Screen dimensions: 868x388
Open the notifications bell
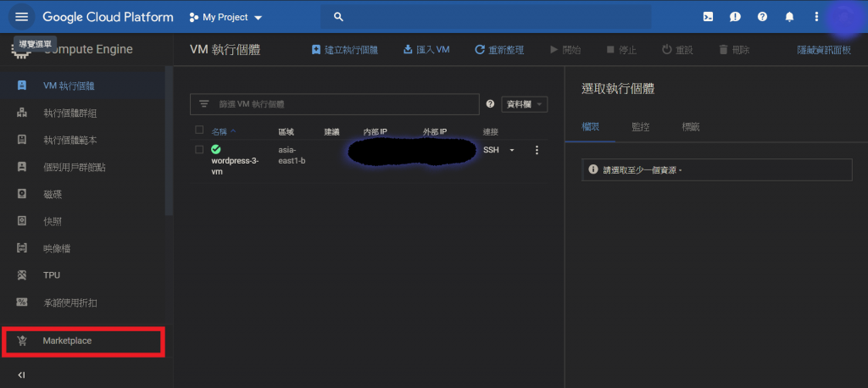point(789,17)
